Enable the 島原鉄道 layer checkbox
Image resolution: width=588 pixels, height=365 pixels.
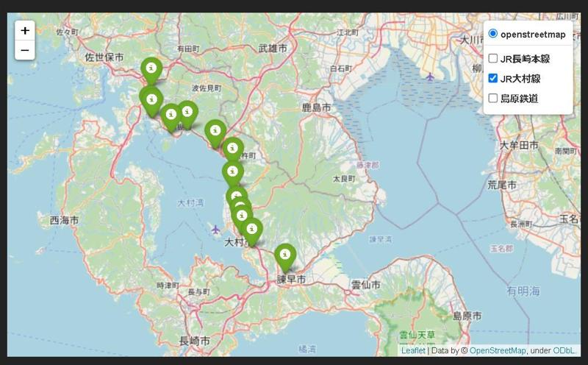(x=493, y=98)
